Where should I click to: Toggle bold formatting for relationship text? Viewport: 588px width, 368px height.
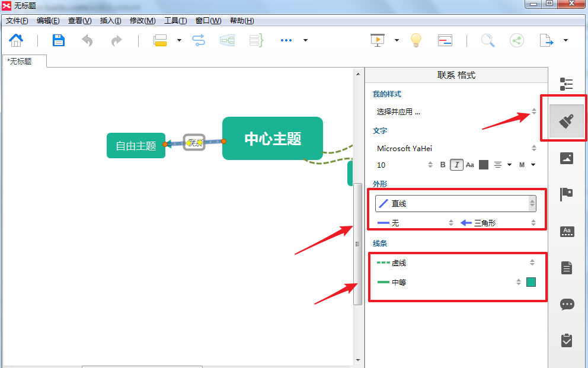click(442, 164)
